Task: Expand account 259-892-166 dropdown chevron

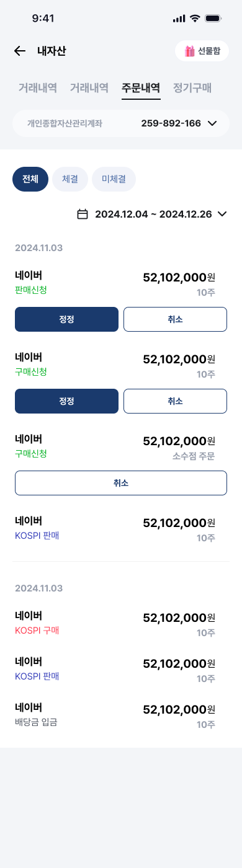Action: click(212, 123)
